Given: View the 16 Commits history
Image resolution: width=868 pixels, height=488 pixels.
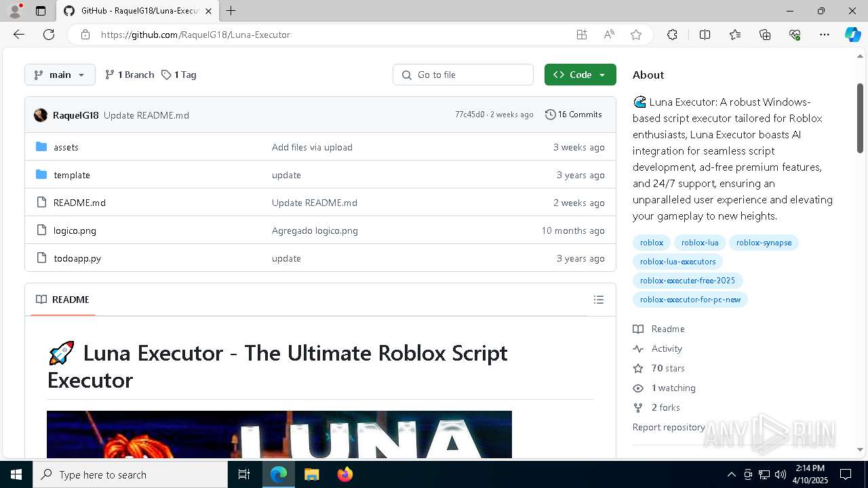Looking at the screenshot, I should [574, 115].
